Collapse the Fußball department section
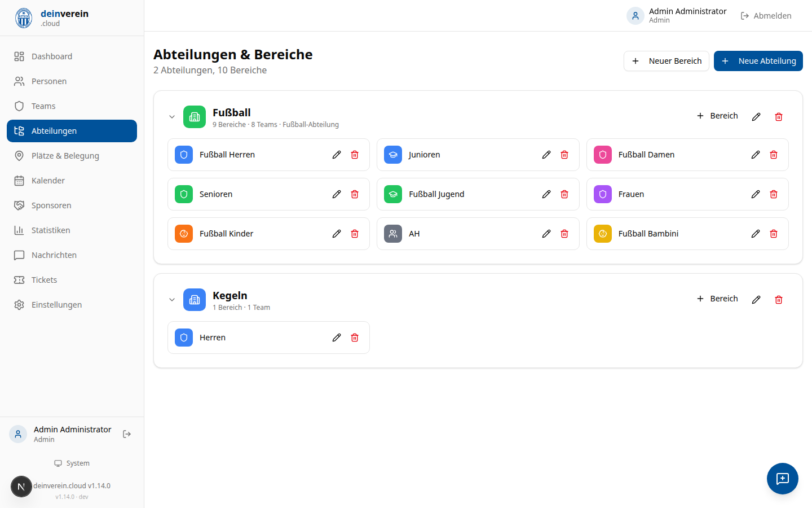Screen dimensions: 812x508 pyautogui.click(x=172, y=117)
